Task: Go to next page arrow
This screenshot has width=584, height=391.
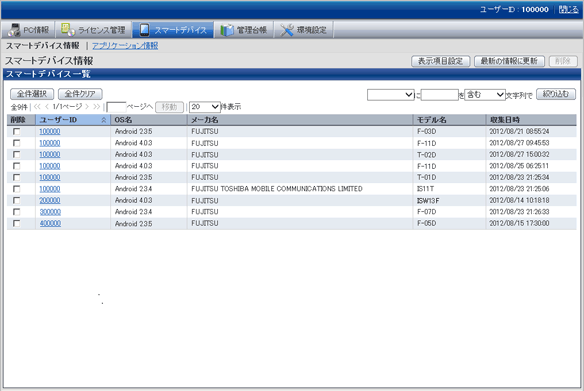Action: point(87,107)
